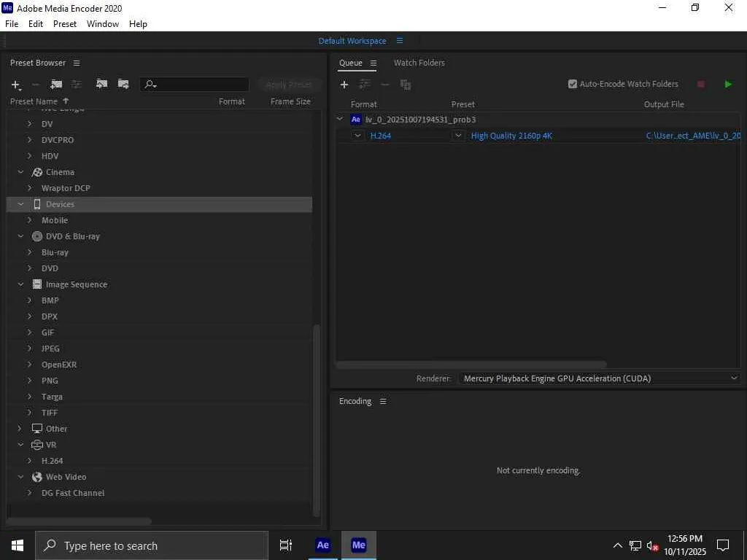Select the Wraptor DCP row
Screen dimensions: 747x560
click(x=160, y=188)
